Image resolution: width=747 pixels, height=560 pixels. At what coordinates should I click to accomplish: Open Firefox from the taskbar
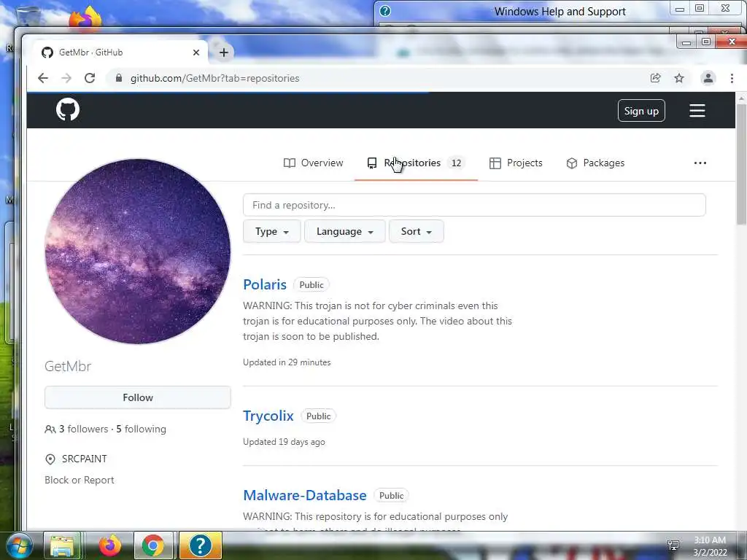click(109, 545)
